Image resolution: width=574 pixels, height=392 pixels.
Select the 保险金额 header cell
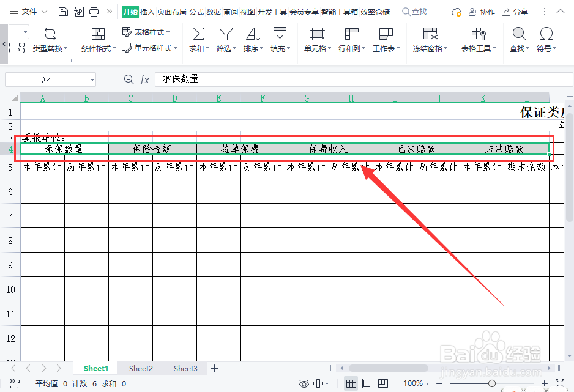pyautogui.click(x=152, y=149)
